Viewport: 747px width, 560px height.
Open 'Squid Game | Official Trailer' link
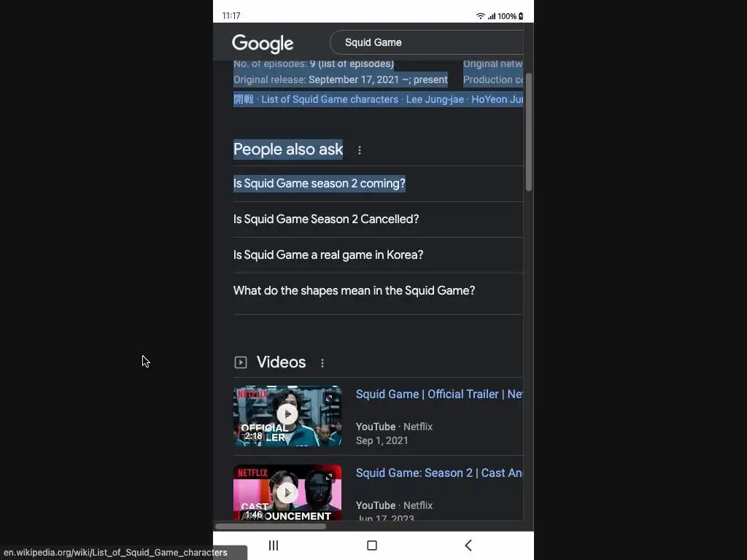point(439,394)
